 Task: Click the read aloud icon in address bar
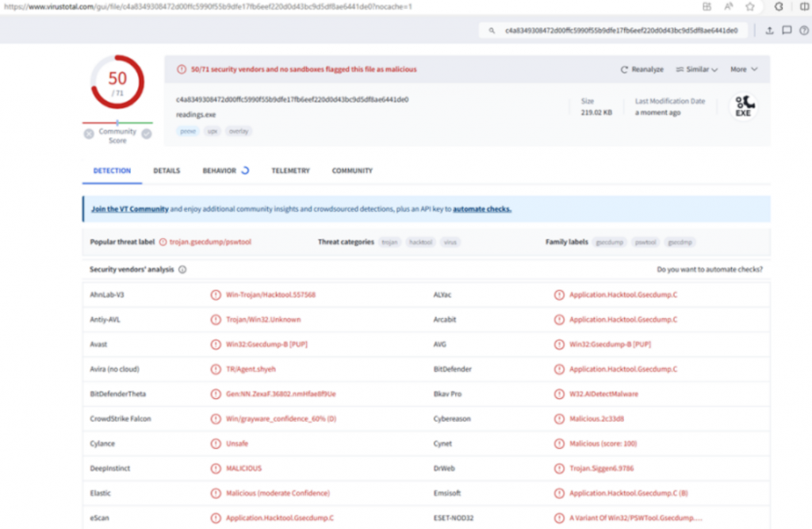point(729,6)
